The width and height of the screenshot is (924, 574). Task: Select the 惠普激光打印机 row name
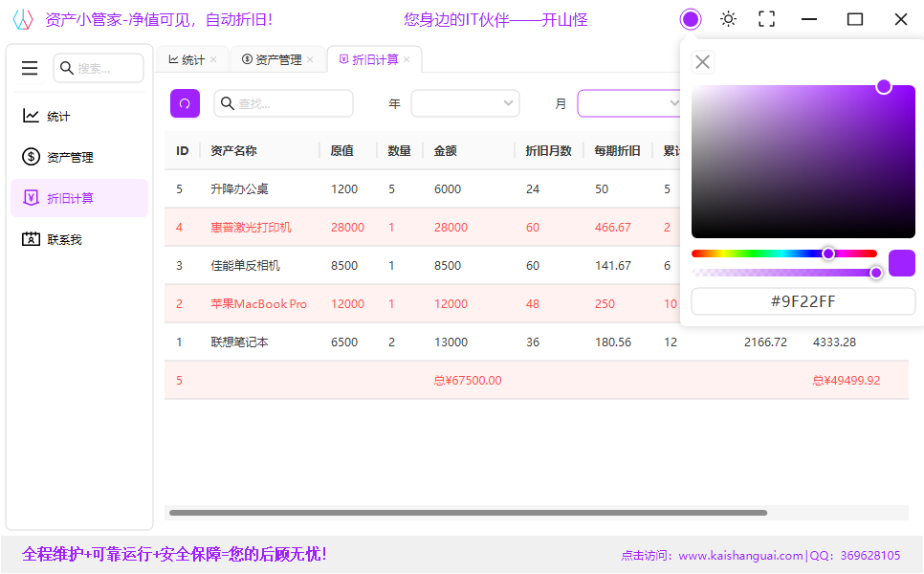[x=251, y=228]
